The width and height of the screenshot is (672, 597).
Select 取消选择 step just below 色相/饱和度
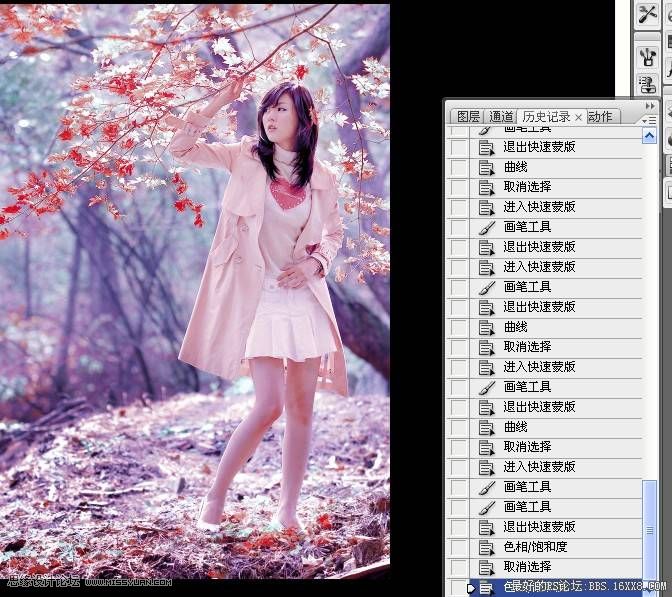pyautogui.click(x=556, y=567)
